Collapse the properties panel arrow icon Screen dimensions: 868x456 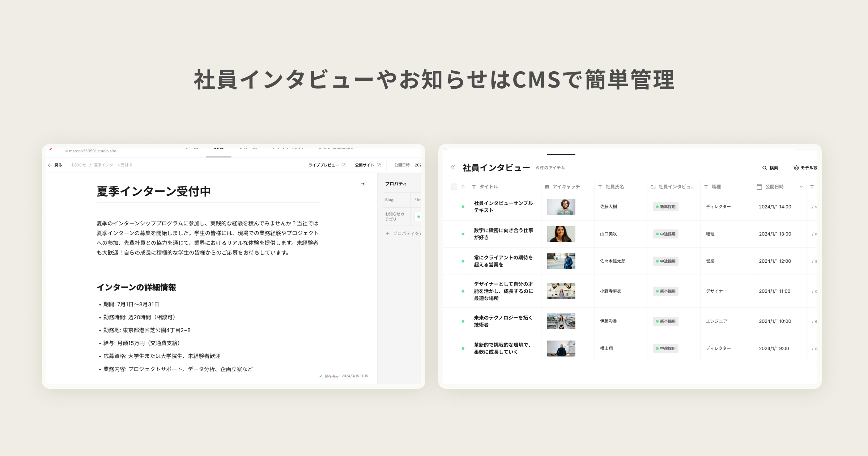(x=363, y=184)
